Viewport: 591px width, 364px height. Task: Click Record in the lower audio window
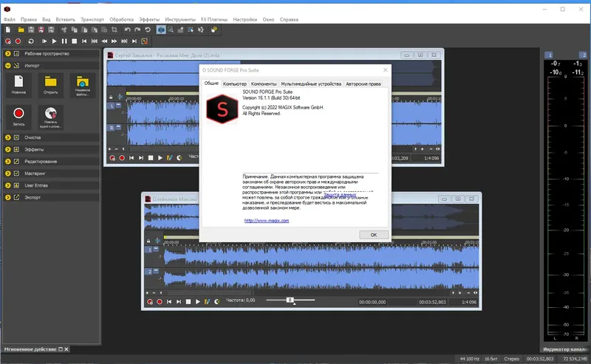click(x=160, y=302)
